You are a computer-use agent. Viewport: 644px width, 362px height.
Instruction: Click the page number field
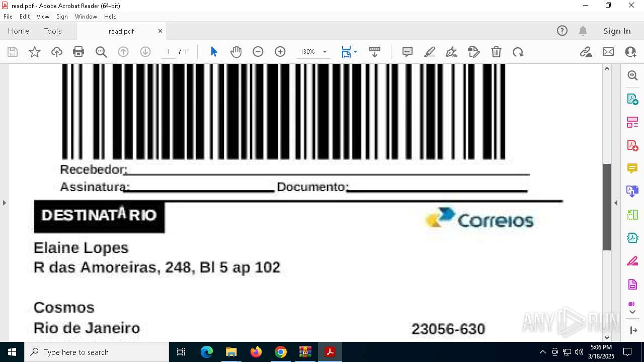click(x=169, y=52)
